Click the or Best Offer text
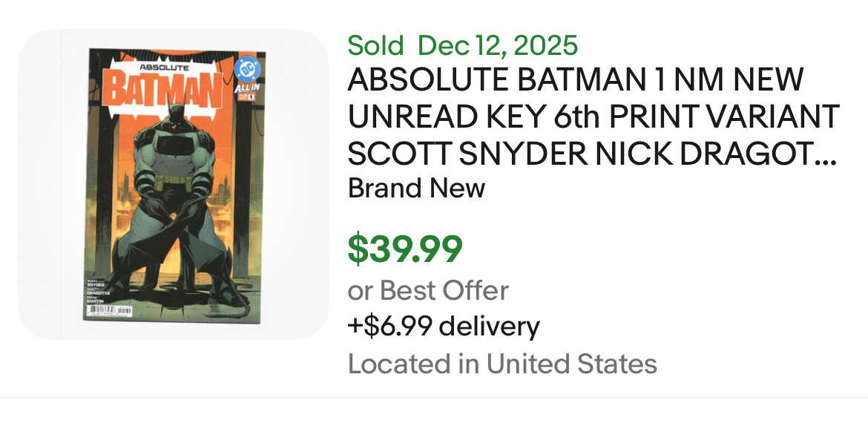The image size is (868, 426). (428, 290)
